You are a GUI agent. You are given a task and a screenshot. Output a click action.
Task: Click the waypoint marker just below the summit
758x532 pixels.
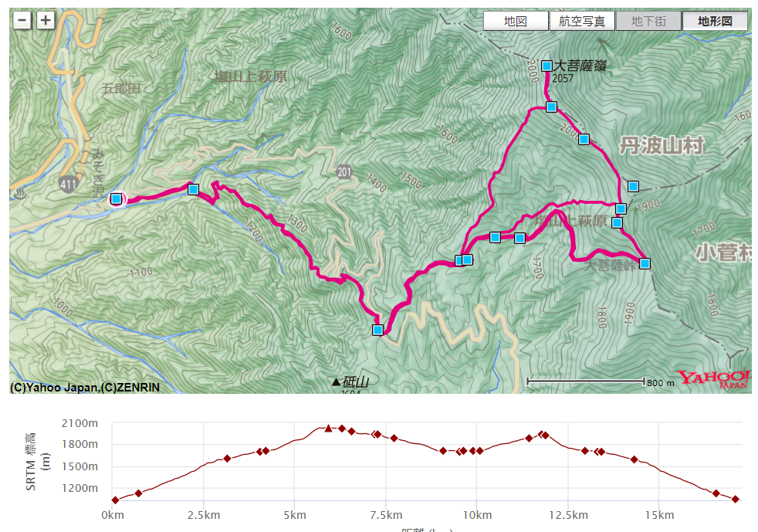(x=551, y=107)
